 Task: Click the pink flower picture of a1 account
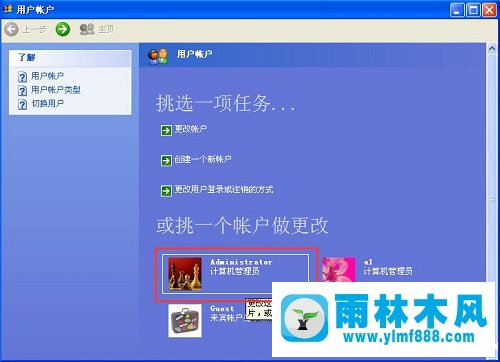[339, 270]
